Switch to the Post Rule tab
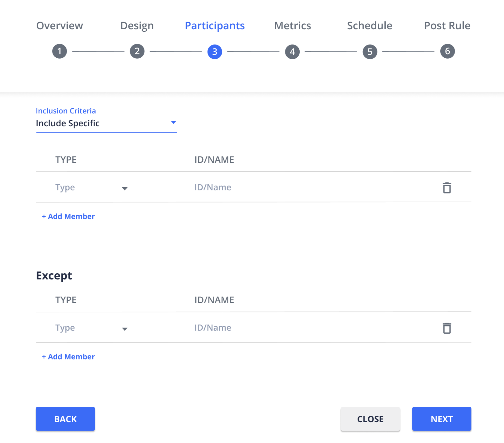 click(x=447, y=26)
